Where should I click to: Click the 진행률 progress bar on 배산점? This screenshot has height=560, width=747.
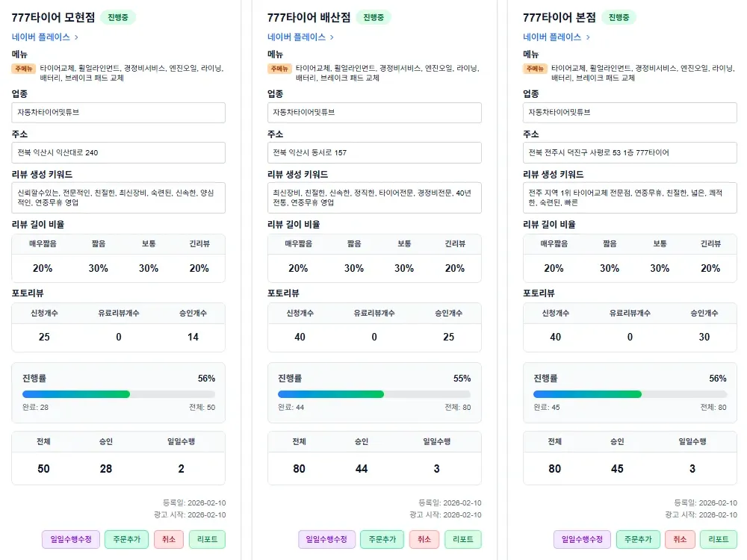[x=373, y=393]
